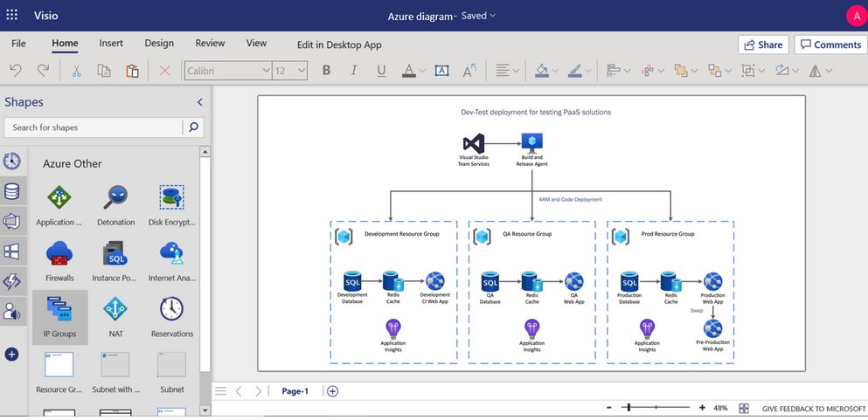Cut the selected shape
The height and width of the screenshot is (420, 868).
point(76,70)
